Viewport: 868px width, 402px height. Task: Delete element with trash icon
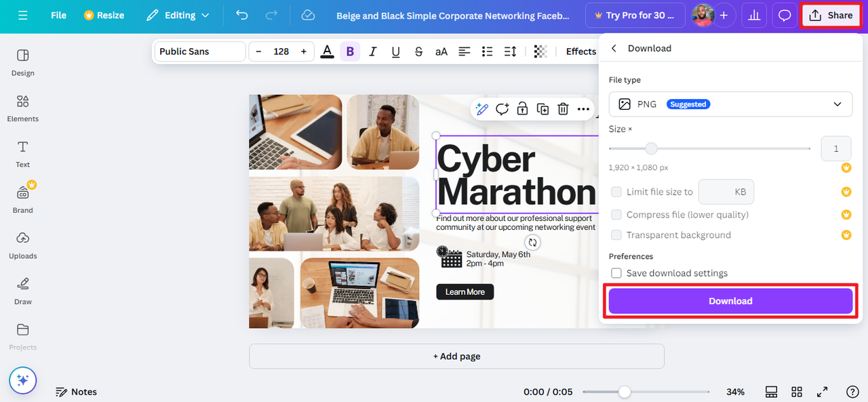click(563, 109)
